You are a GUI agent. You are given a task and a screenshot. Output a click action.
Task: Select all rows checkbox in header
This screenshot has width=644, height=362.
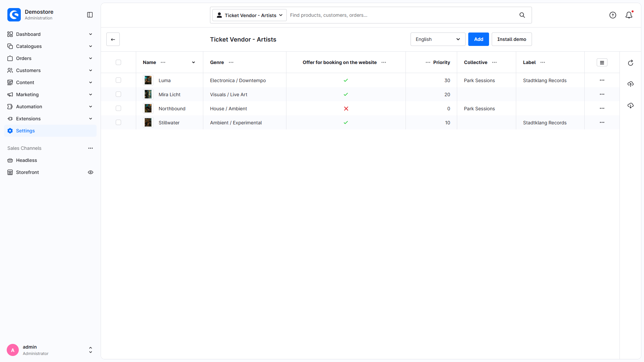pos(118,62)
